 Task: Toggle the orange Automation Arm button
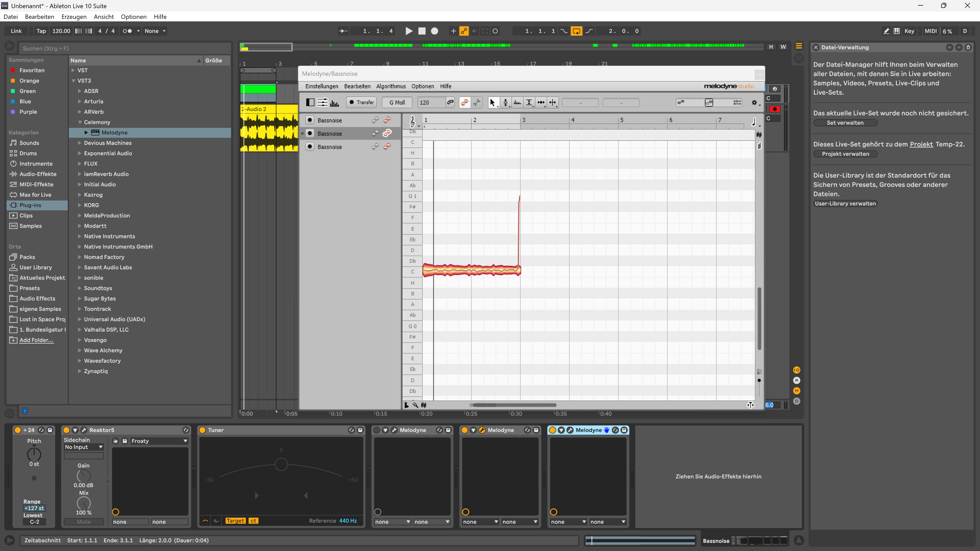pyautogui.click(x=464, y=31)
